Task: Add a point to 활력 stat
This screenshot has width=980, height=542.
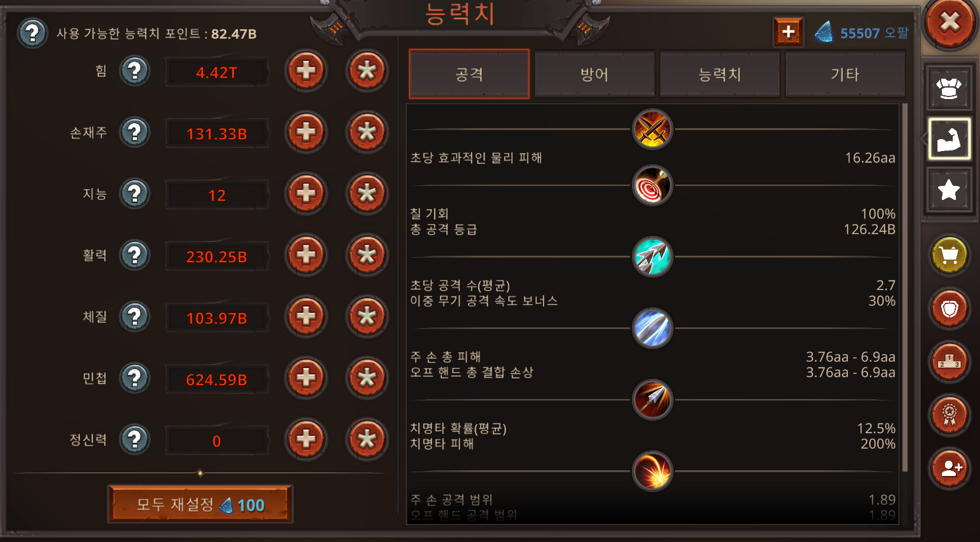Action: (306, 255)
